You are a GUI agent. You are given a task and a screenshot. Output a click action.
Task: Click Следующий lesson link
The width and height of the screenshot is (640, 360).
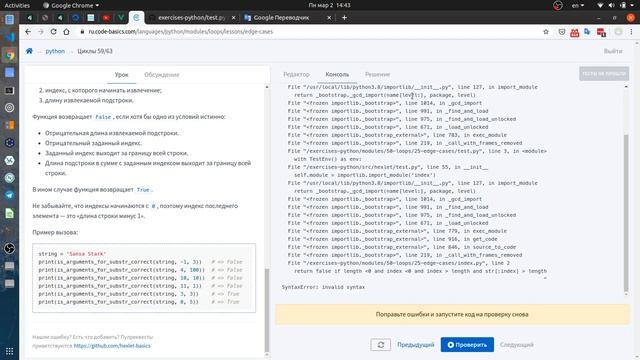coord(517,345)
